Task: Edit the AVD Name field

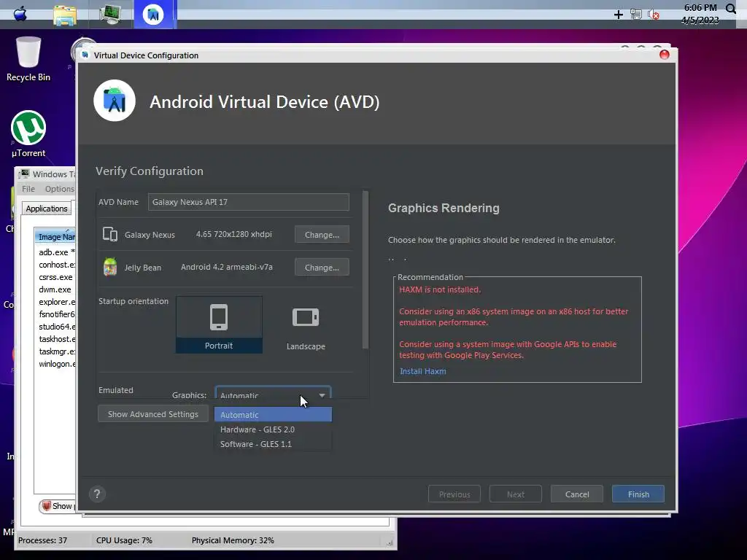Action: [248, 202]
